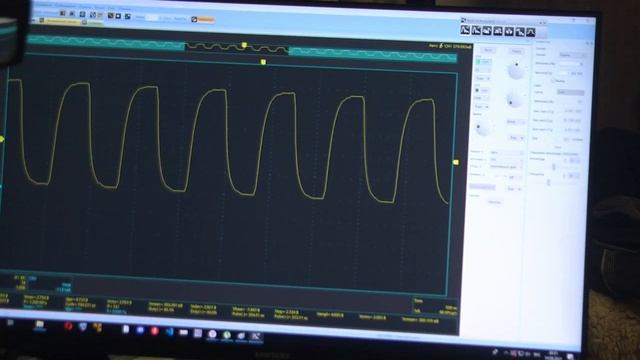Screen dimensions: 640x360
Task: Click the grey highlighted button near the bottom of the control panel
Action: click(482, 187)
